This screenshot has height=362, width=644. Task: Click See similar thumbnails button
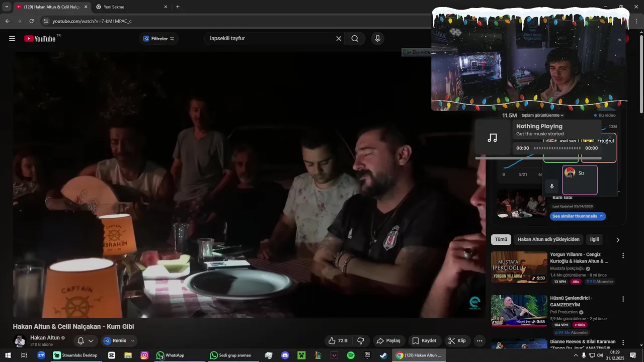coord(577,216)
